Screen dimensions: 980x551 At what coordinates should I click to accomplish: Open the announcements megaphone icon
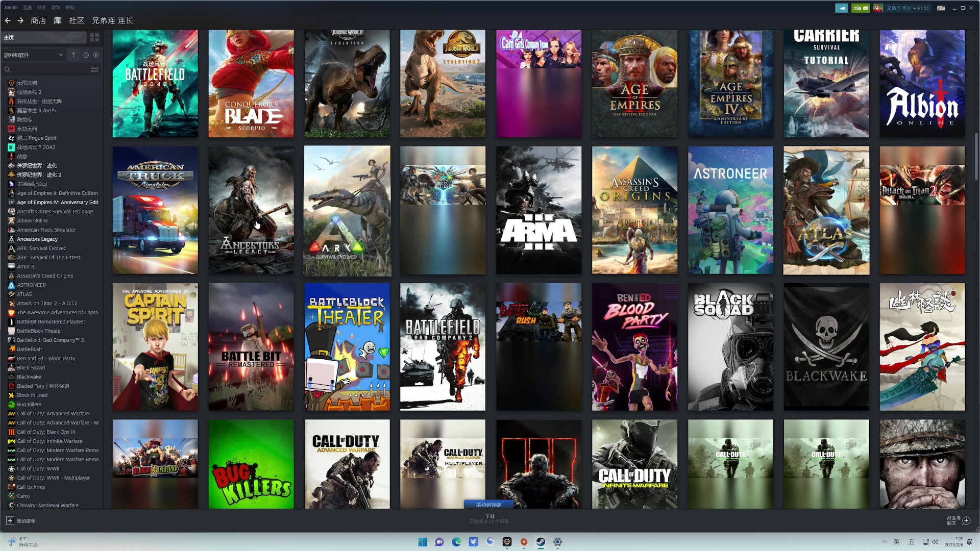[x=842, y=8]
